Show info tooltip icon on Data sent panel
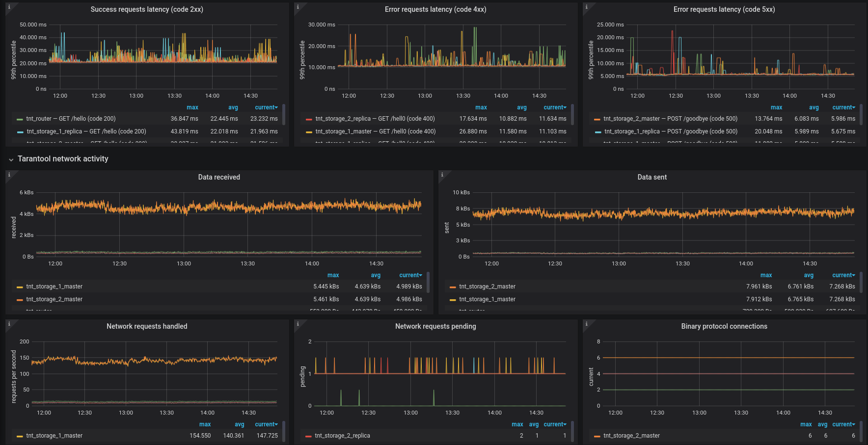 442,175
